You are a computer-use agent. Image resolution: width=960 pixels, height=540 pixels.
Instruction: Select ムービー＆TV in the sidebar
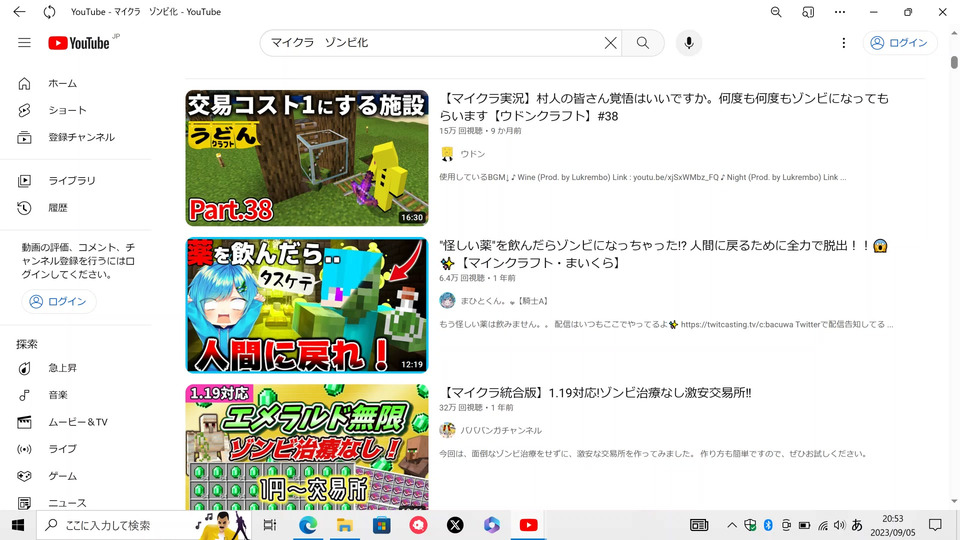coord(76,422)
